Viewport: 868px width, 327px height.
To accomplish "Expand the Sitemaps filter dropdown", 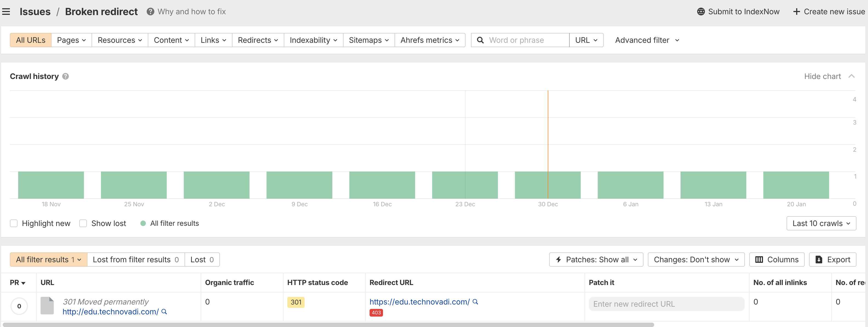I will [369, 40].
